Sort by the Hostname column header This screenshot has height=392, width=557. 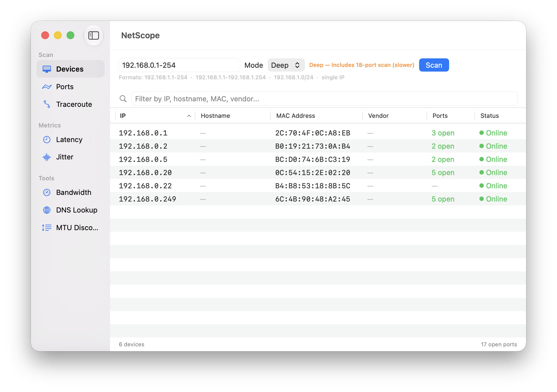[x=215, y=116]
